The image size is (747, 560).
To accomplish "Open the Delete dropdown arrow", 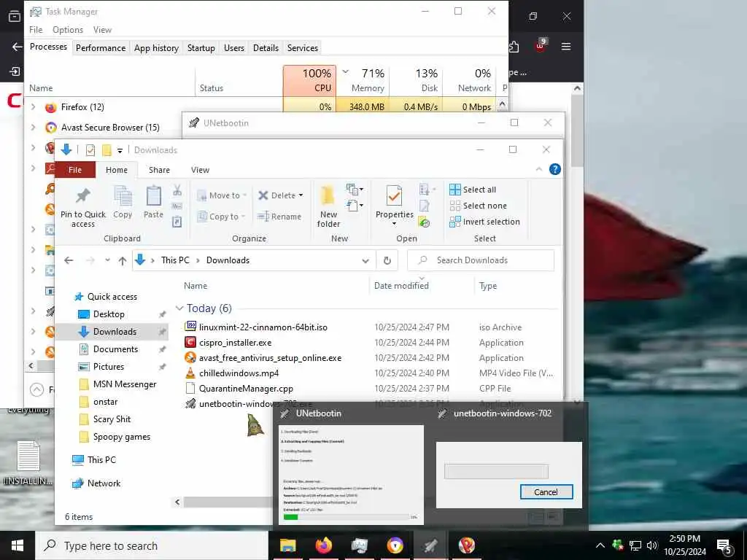I will coord(301,195).
